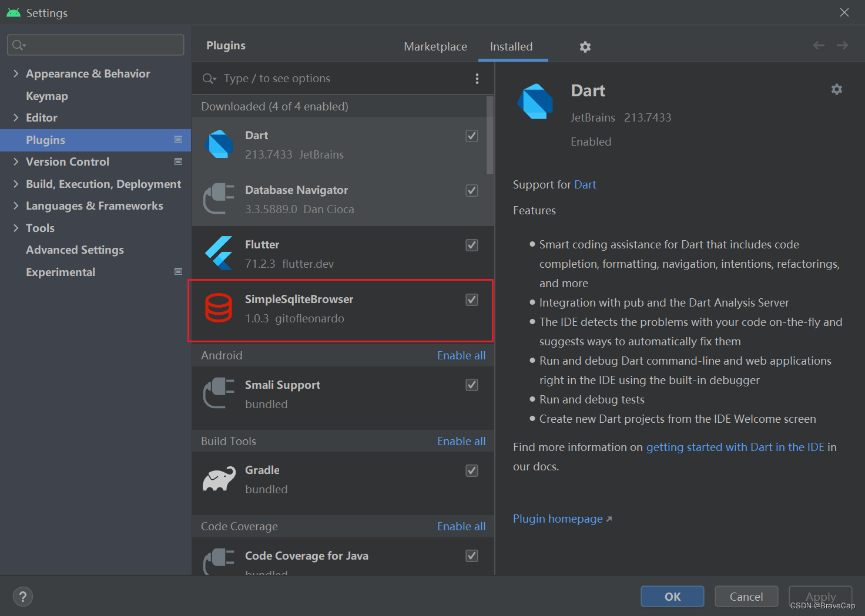Click the Android Studio logo in title bar
865x616 pixels.
point(13,12)
